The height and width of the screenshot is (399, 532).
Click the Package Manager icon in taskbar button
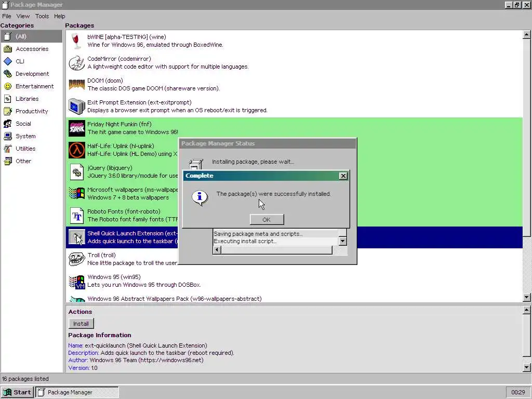coord(41,392)
